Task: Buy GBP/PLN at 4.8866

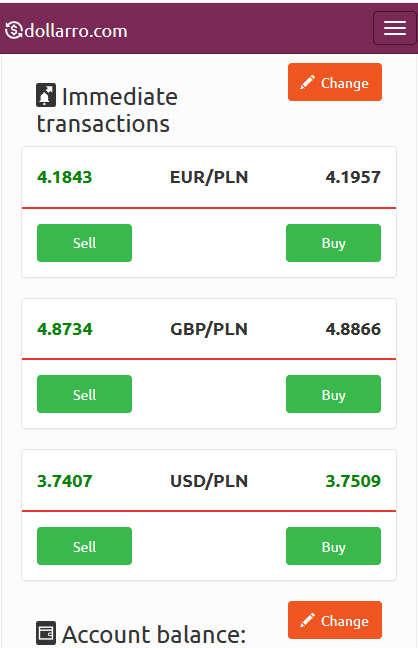Action: [x=333, y=394]
